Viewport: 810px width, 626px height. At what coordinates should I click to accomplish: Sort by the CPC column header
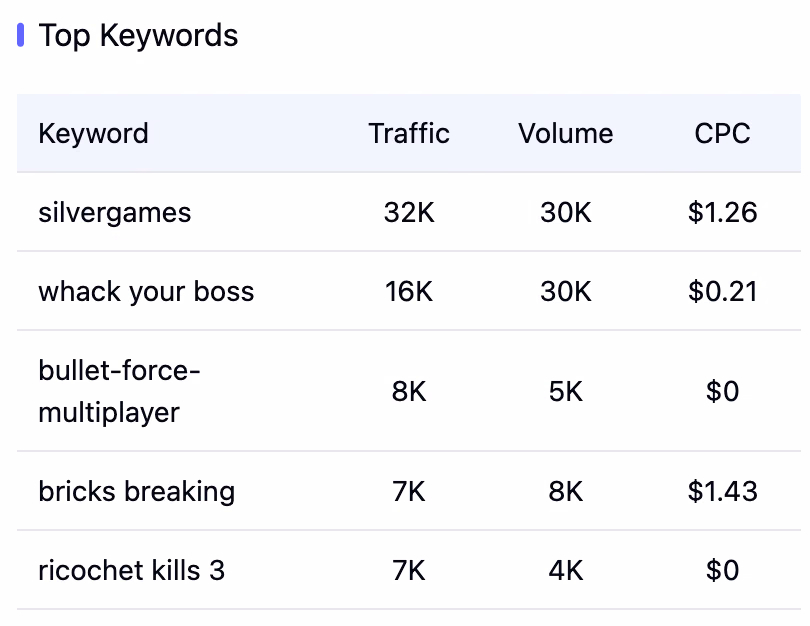(722, 133)
